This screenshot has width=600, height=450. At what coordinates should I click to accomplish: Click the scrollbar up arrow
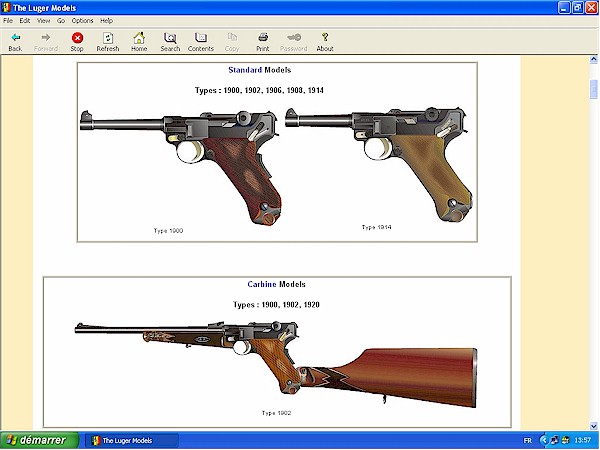(593, 59)
